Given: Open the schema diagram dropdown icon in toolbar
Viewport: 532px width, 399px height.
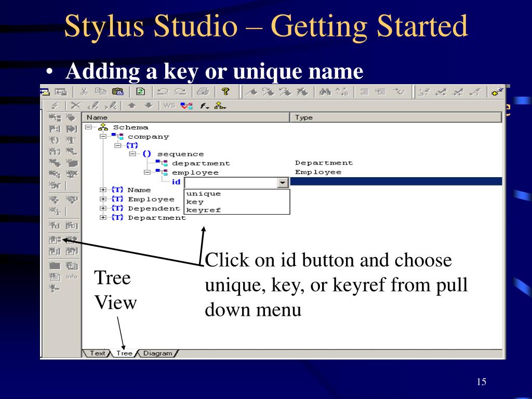Looking at the screenshot, I should (220, 106).
